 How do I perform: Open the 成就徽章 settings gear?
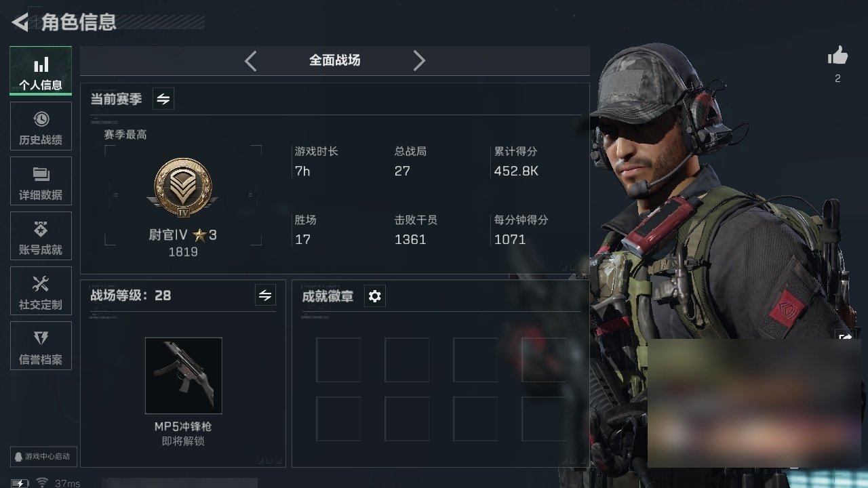tap(375, 296)
